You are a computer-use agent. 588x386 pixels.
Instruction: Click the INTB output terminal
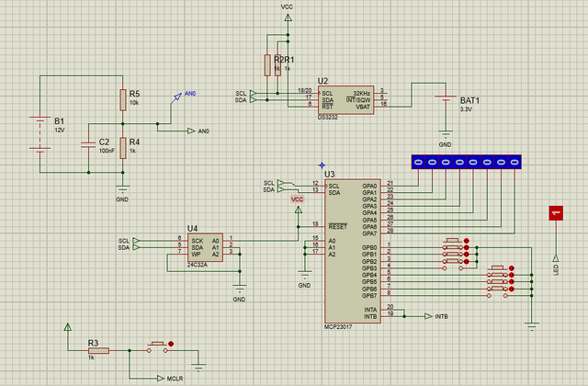point(429,316)
